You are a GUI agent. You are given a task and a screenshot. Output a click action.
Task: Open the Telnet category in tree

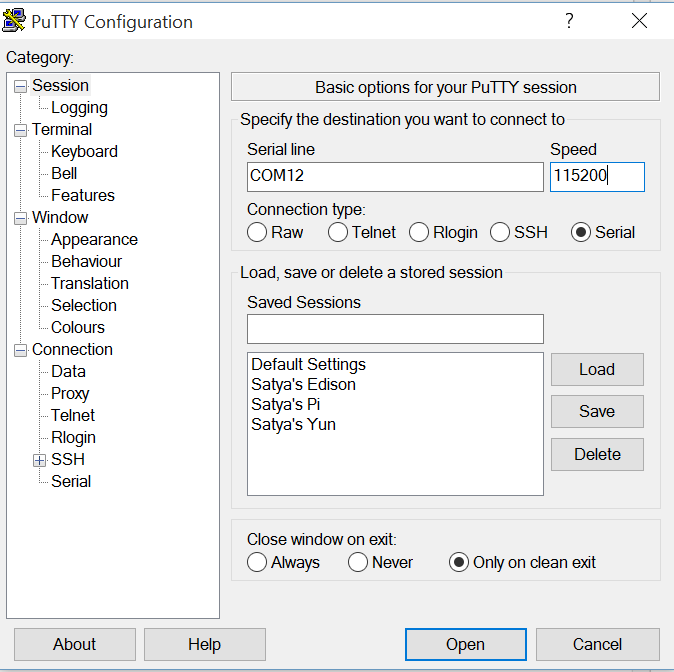(x=73, y=415)
